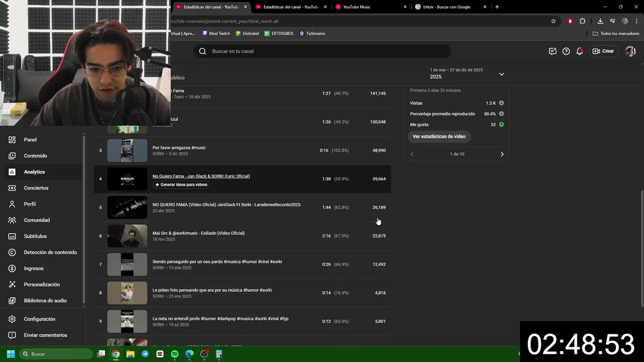The width and height of the screenshot is (644, 362).
Task: Open Distrokid bookmark
Action: pos(247,34)
